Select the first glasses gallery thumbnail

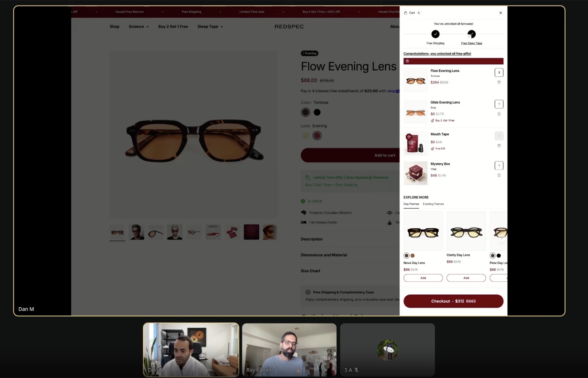117,232
